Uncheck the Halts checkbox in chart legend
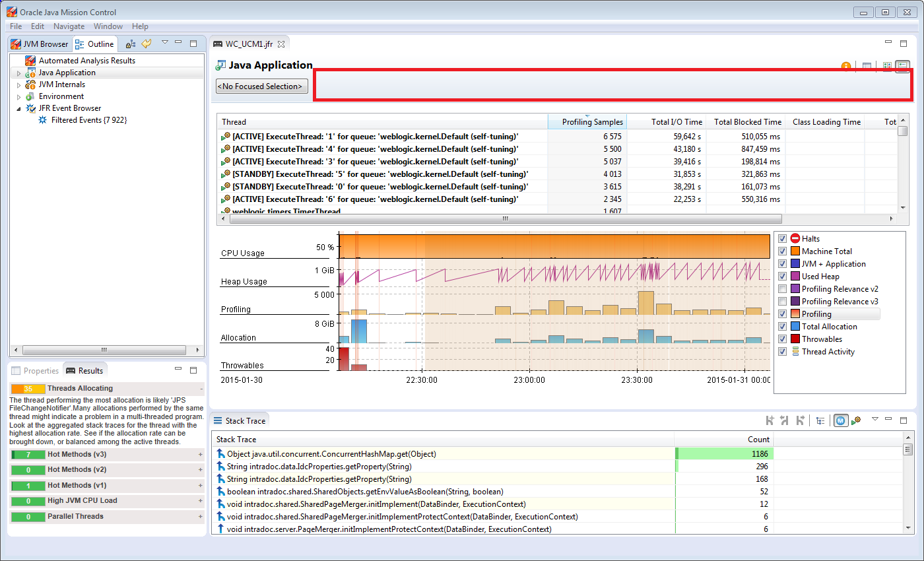 click(782, 239)
